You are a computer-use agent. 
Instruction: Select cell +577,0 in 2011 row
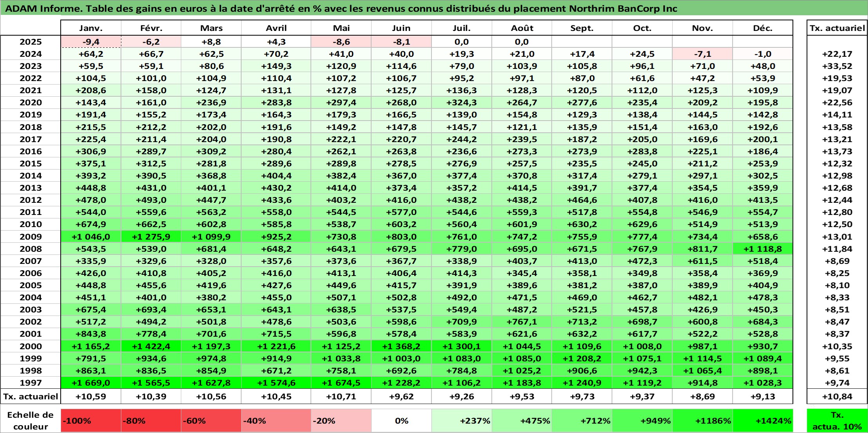pyautogui.click(x=401, y=212)
